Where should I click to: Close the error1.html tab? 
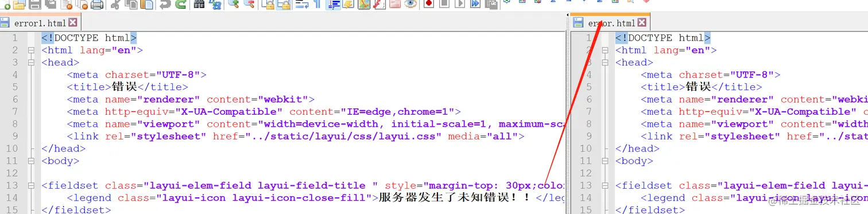72,23
